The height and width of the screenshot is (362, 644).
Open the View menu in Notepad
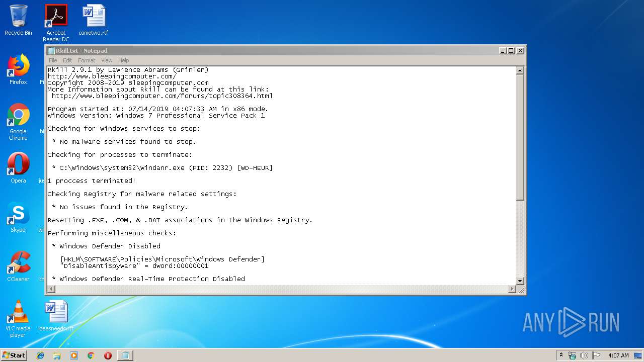[107, 60]
